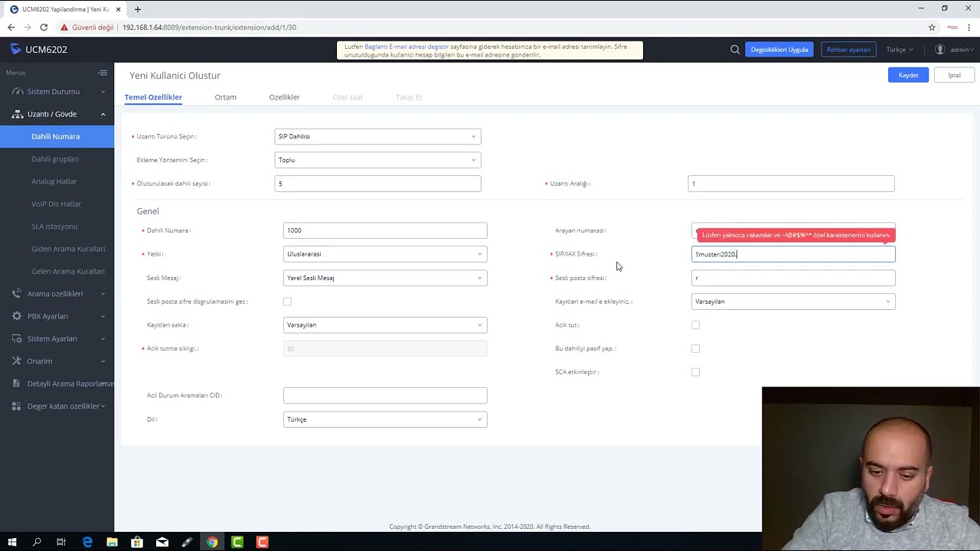
Task: Click the UCM6202 logo icon
Action: point(15,49)
